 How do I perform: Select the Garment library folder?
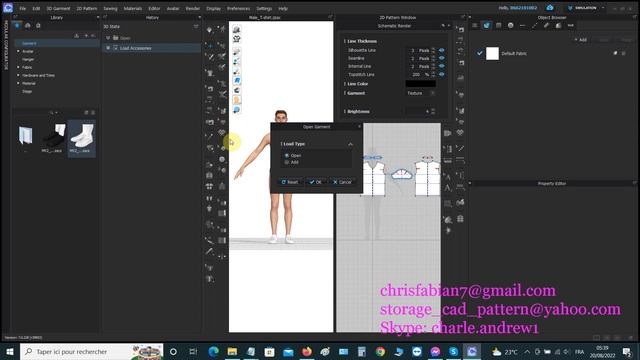pos(29,43)
